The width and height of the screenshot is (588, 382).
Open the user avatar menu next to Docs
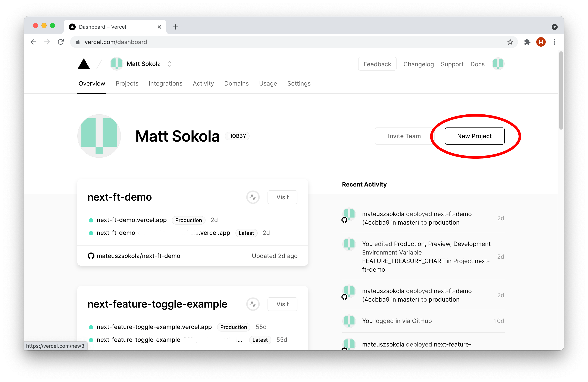[498, 64]
